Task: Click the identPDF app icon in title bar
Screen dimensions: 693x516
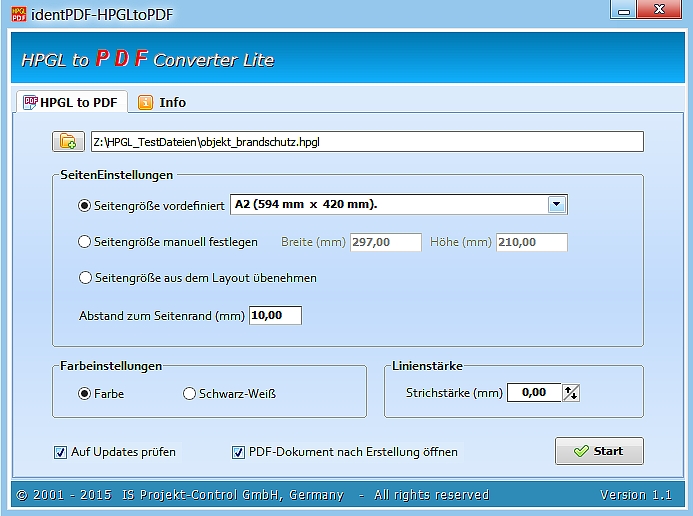Action: coord(18,12)
